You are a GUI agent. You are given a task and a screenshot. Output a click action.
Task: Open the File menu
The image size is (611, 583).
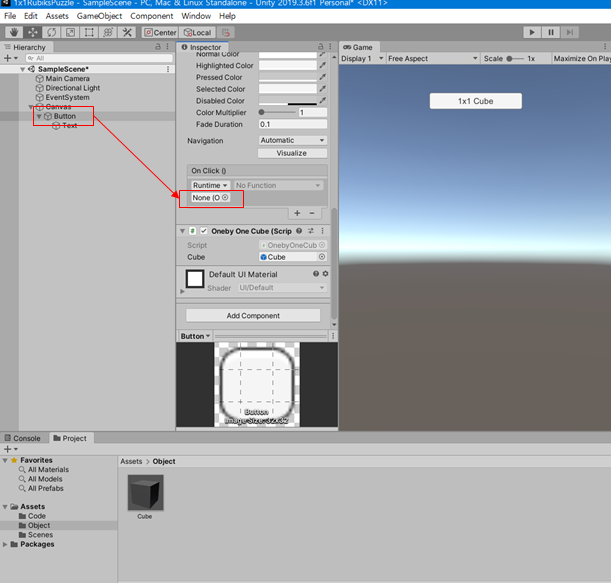tap(10, 16)
